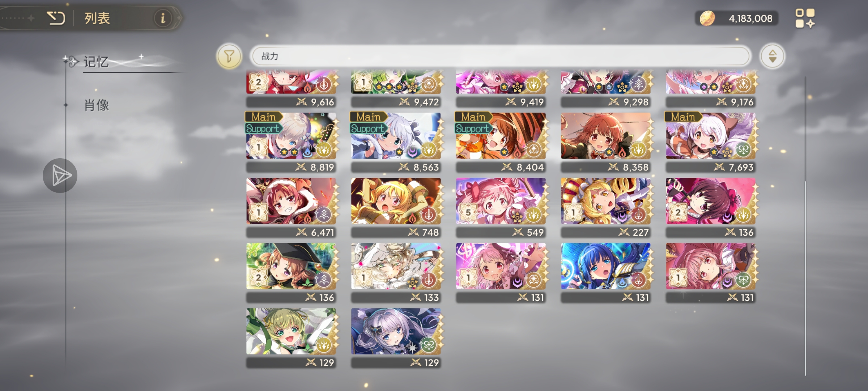
Task: Switch to the 记忆 tab
Action: [x=96, y=62]
